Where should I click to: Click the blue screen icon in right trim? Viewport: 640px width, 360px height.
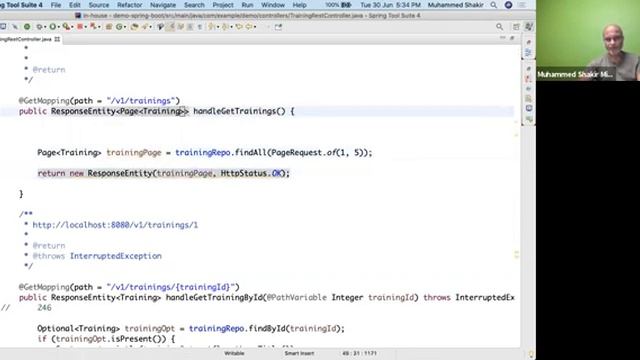(x=529, y=108)
